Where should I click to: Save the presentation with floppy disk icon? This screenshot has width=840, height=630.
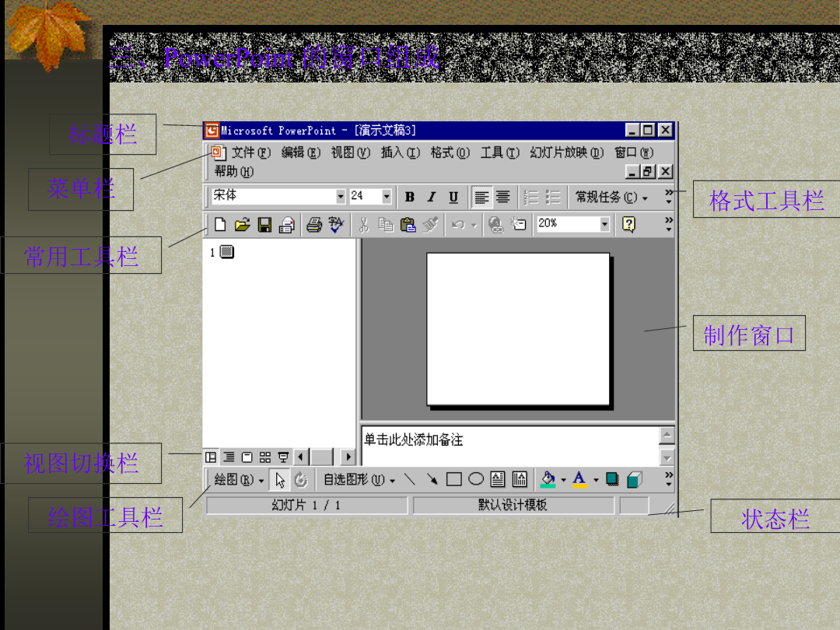click(x=264, y=225)
